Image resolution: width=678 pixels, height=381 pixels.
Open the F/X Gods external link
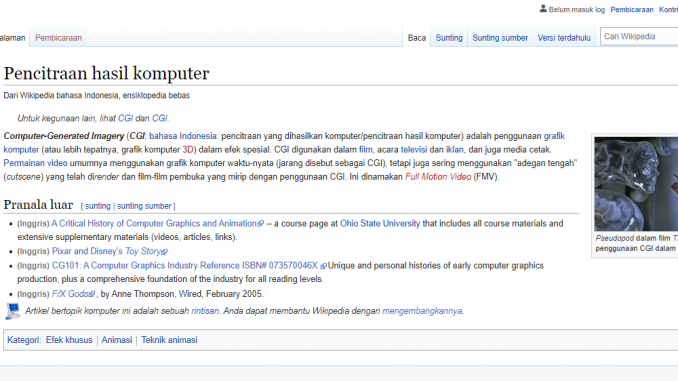73,294
